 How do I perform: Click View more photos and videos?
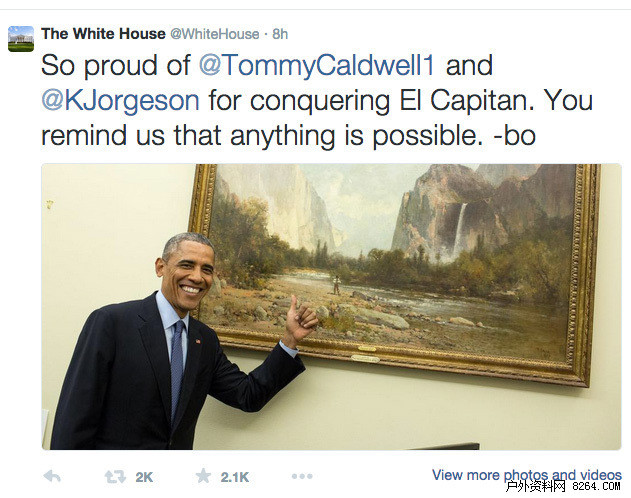[x=527, y=475]
